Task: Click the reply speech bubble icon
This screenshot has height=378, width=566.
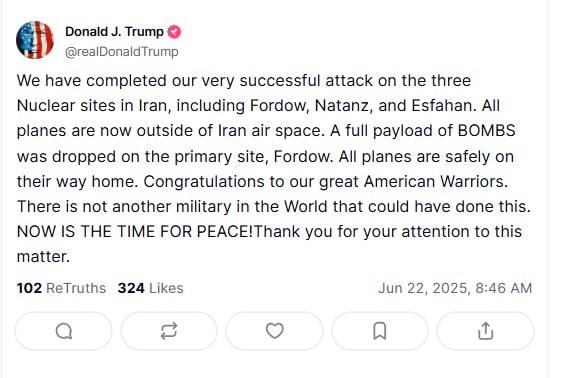Action: (64, 331)
